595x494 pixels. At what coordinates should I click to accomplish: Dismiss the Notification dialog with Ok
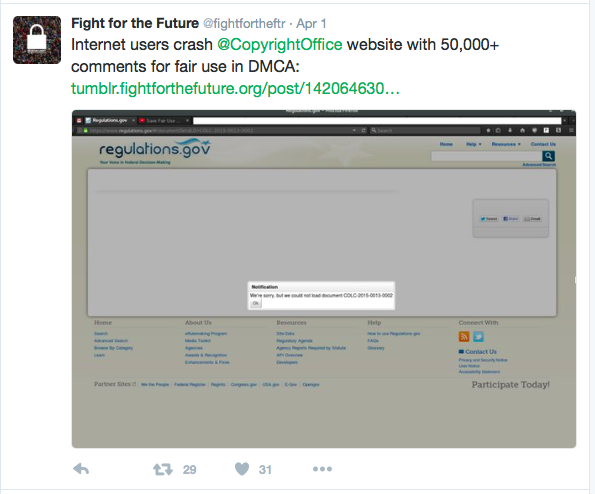coord(255,303)
